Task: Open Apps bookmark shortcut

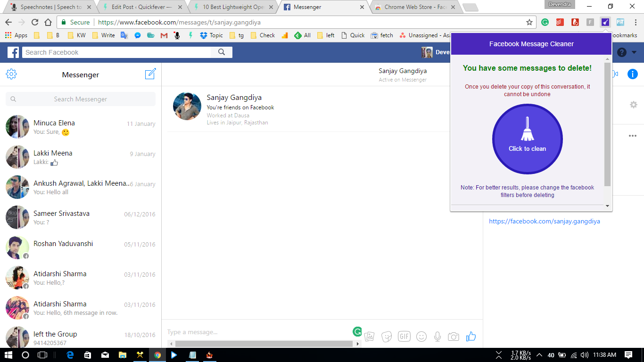Action: tap(17, 35)
